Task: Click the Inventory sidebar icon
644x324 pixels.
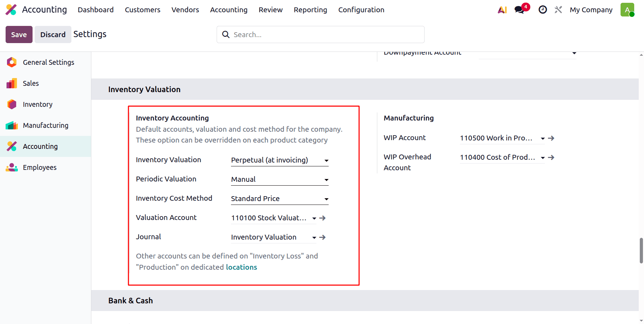Action: tap(12, 104)
